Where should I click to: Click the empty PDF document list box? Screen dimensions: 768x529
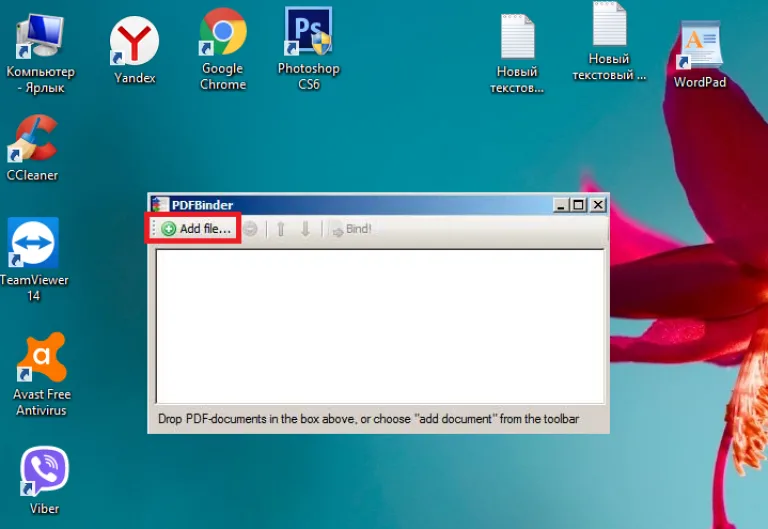(380, 326)
